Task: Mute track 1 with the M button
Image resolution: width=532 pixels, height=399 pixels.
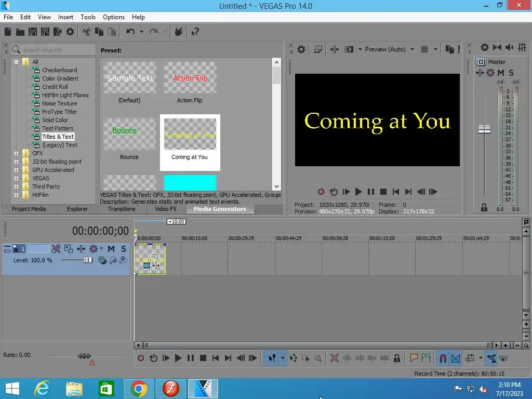Action: pos(111,249)
